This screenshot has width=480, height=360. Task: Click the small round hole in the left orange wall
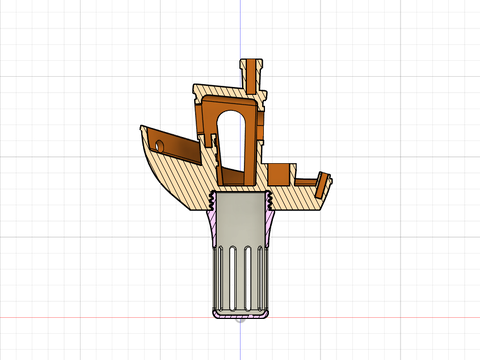(x=160, y=146)
